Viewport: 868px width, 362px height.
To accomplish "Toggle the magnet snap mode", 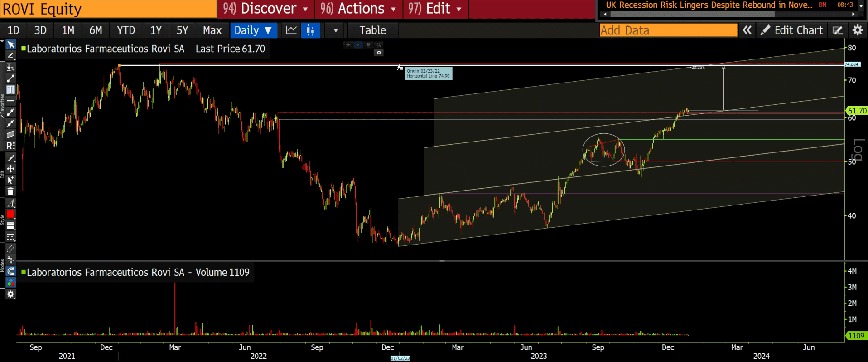I will tap(11, 271).
